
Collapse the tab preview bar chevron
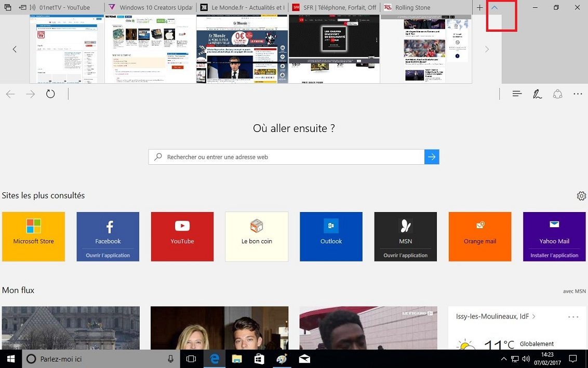(x=495, y=8)
